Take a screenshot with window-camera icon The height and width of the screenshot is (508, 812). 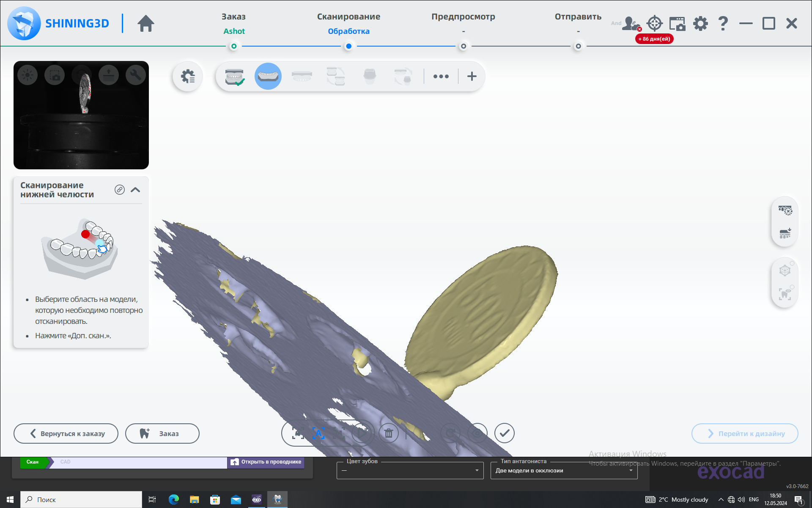click(678, 23)
